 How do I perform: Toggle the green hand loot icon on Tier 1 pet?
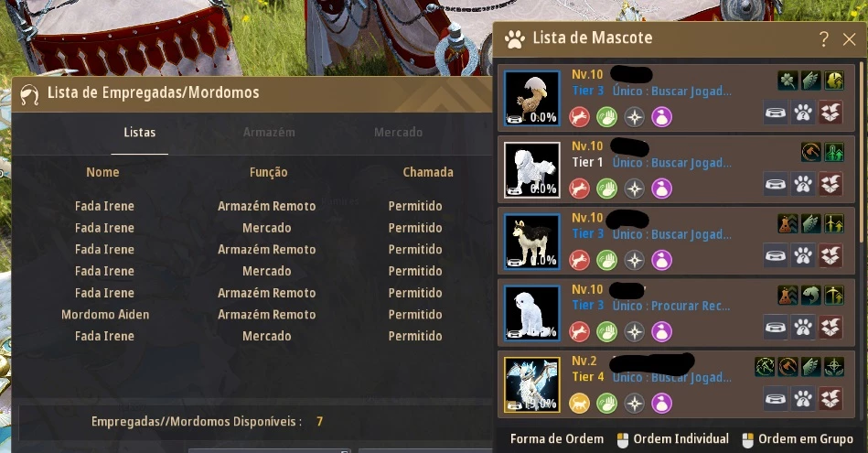pos(606,189)
